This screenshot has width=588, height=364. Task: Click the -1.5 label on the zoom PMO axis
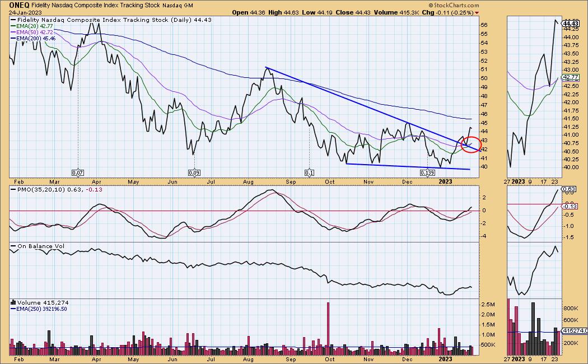click(568, 237)
